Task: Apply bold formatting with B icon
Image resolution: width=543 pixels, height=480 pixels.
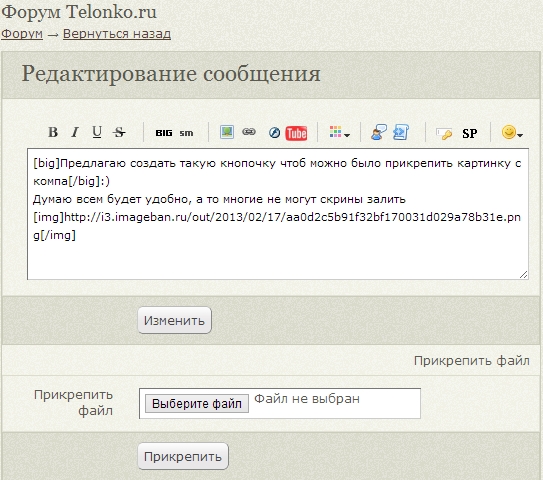Action: point(53,132)
